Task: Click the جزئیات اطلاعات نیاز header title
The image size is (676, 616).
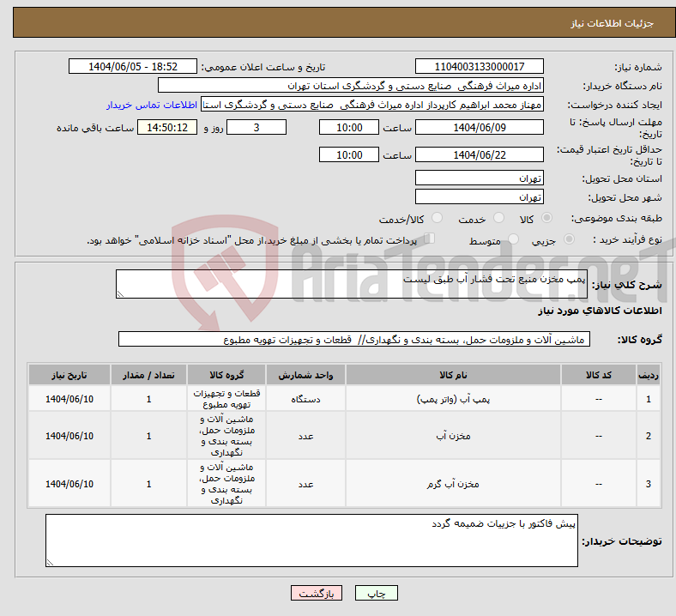Action: [x=613, y=23]
